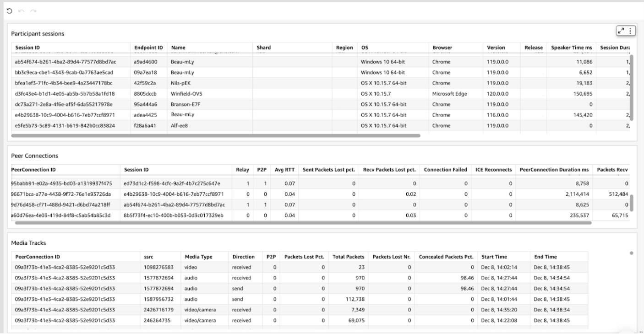
Task: Select the Winfield-OVS name cell
Action: point(186,94)
